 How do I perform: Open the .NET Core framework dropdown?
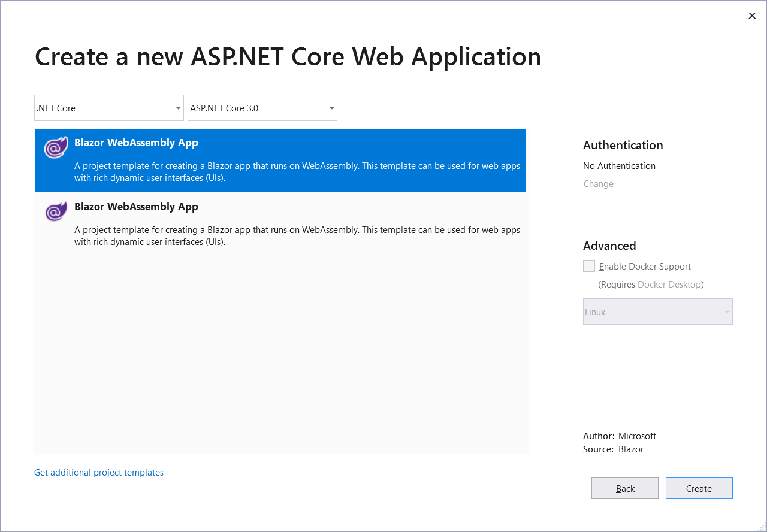[x=108, y=108]
